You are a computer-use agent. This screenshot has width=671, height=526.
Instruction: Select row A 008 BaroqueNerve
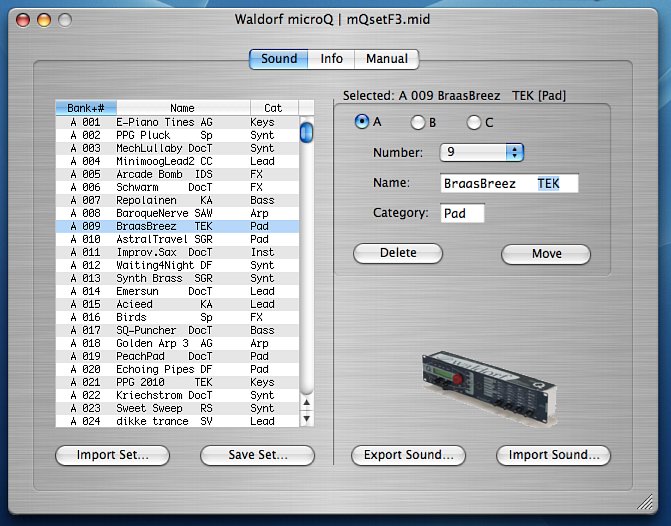coord(177,213)
